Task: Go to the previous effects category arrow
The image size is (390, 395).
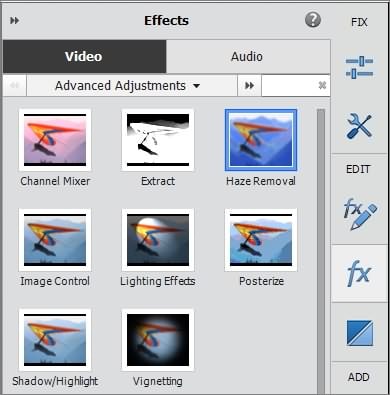Action: point(15,86)
